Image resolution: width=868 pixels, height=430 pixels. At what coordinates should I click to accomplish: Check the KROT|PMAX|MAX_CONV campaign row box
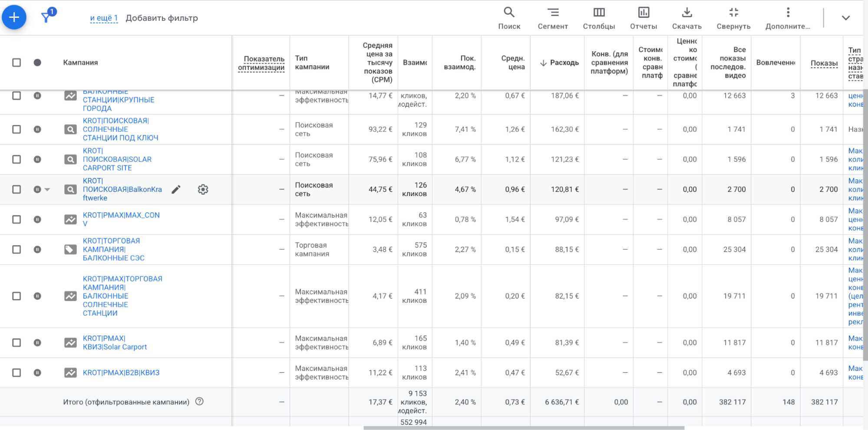pyautogui.click(x=17, y=220)
